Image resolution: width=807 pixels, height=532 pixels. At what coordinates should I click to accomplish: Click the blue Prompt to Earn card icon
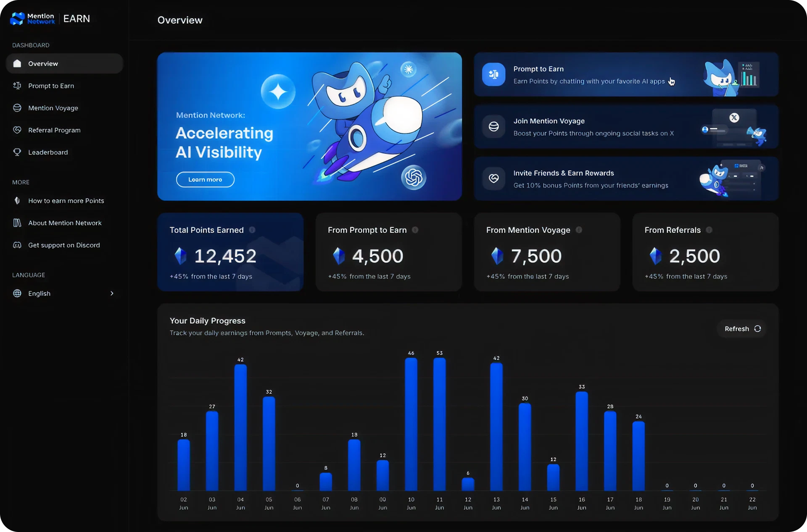(x=494, y=74)
